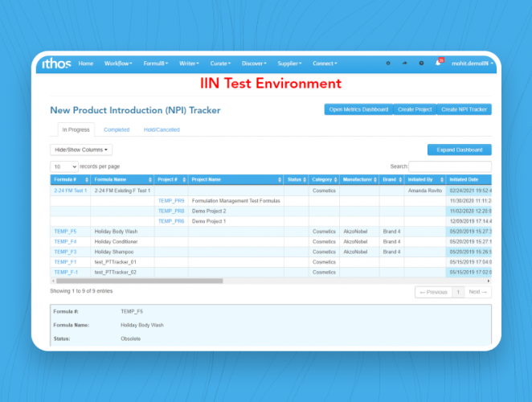
Task: Sort by Manufacturer column arrows
Action: [x=375, y=179]
